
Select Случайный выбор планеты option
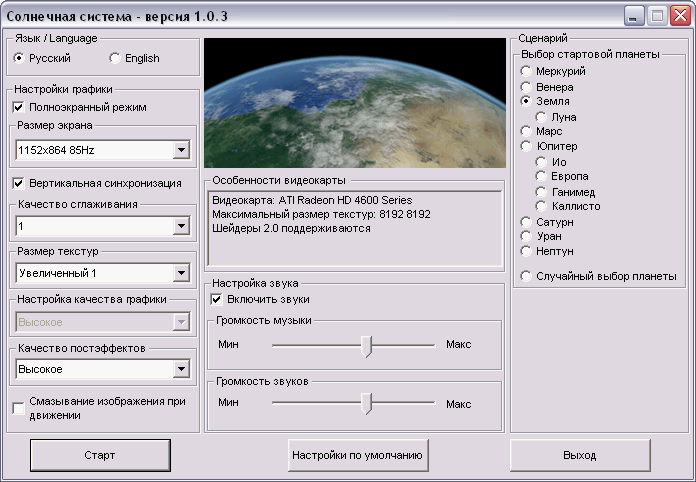[x=526, y=276]
